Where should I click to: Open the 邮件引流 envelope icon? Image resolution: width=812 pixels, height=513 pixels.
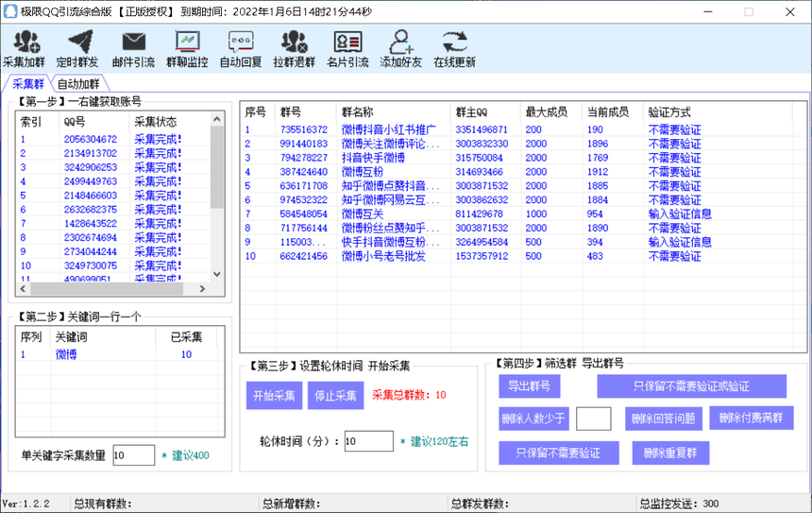134,49
